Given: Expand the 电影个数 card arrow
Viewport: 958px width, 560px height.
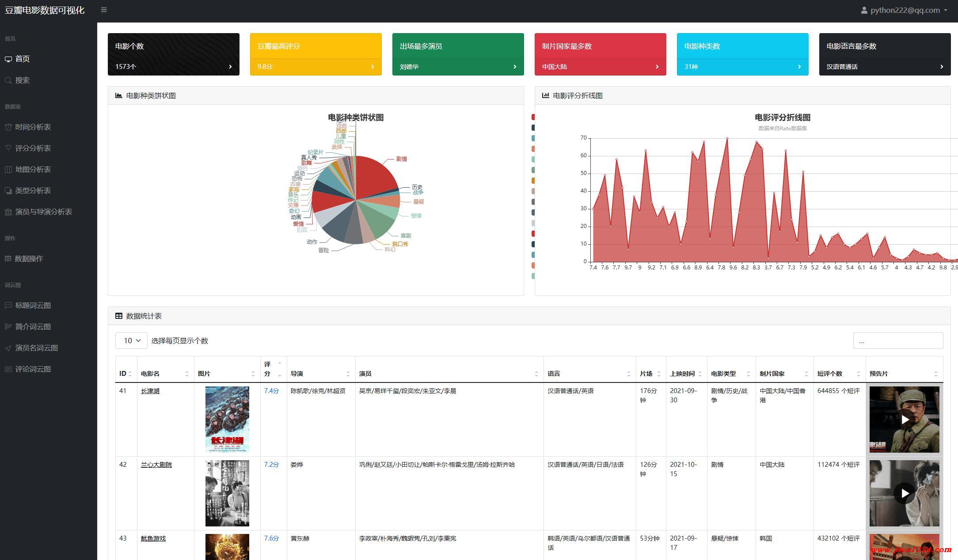Looking at the screenshot, I should 230,67.
